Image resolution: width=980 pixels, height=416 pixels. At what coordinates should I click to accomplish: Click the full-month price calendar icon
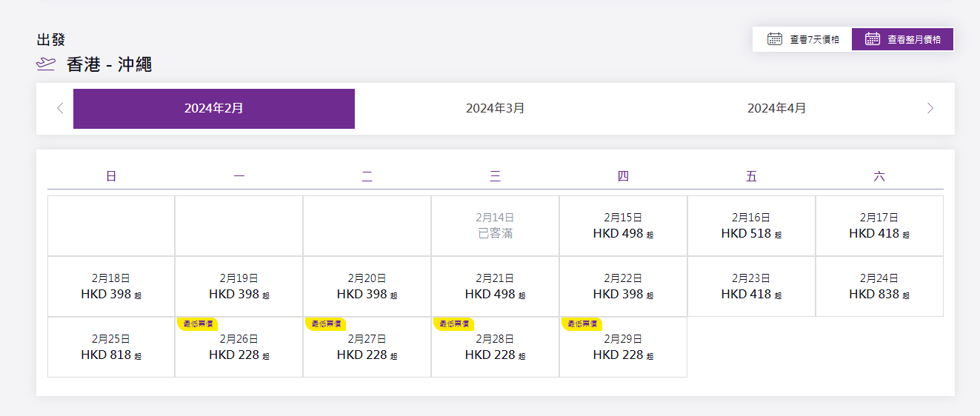point(873,39)
